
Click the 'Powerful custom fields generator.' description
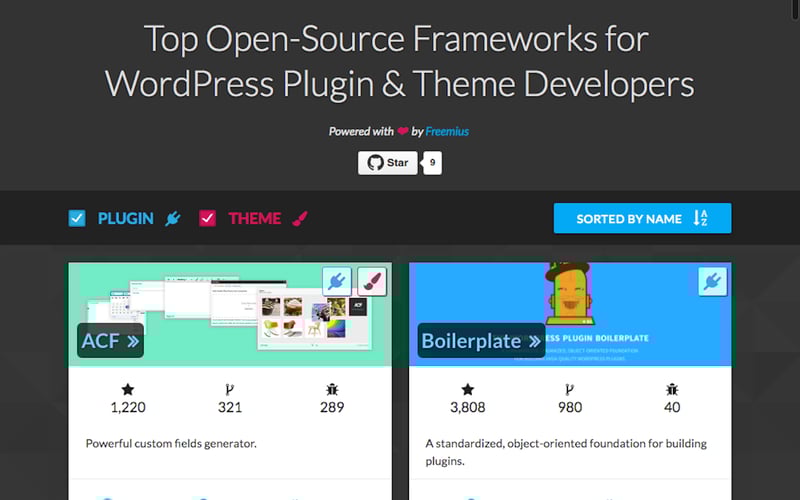point(171,443)
